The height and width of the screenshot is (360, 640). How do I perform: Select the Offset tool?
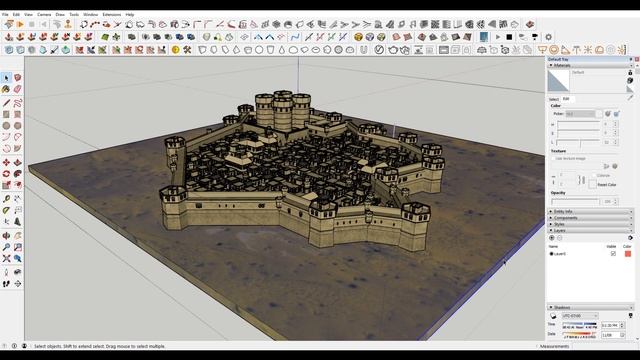click(x=18, y=185)
